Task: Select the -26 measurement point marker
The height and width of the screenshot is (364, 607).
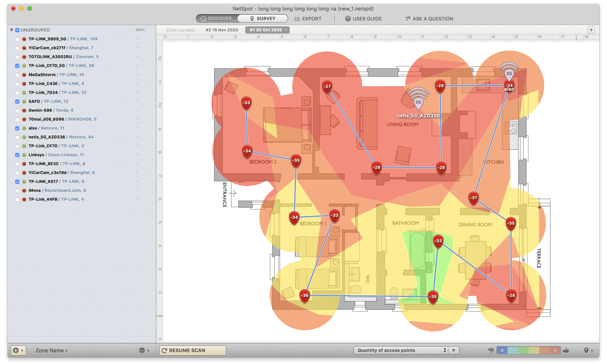Action: (x=440, y=86)
